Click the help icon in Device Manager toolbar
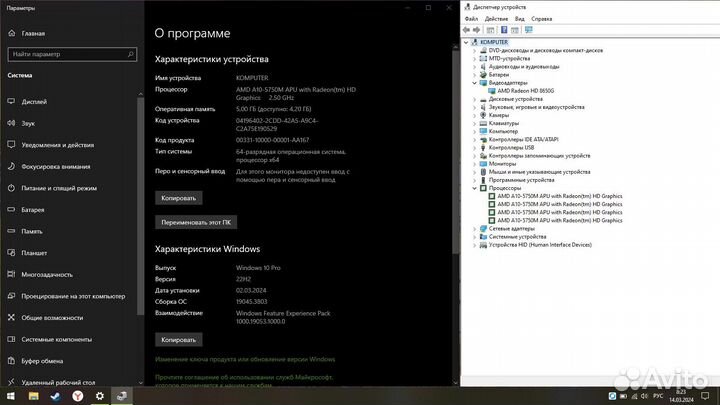Screen dimensions: 720x405 pyautogui.click(x=504, y=30)
